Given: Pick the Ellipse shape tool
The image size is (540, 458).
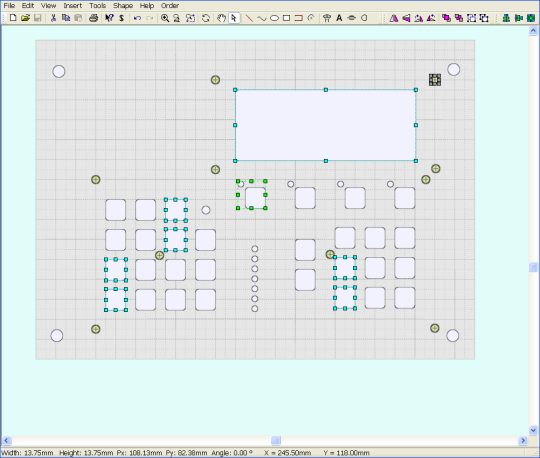Looking at the screenshot, I should (x=274, y=18).
